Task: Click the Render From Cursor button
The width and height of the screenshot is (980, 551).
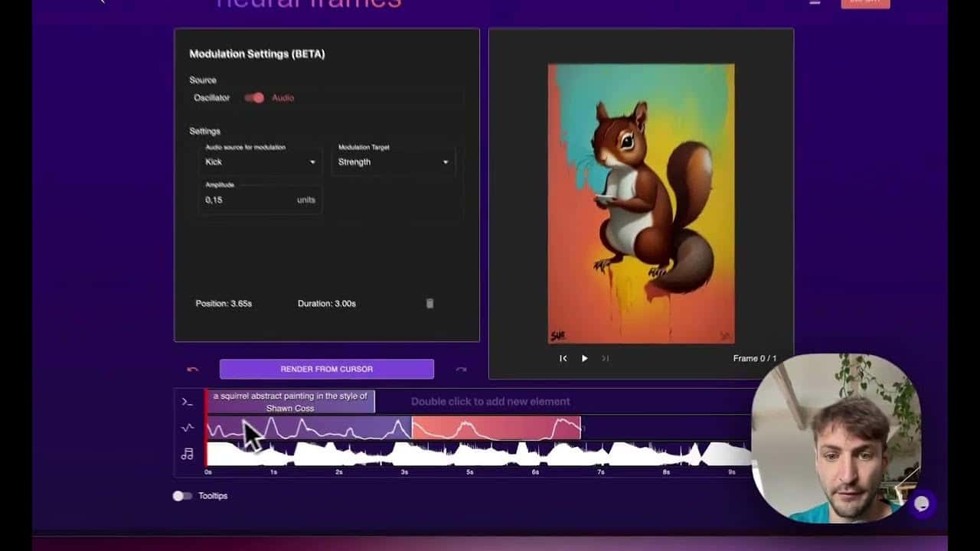Action: tap(326, 369)
